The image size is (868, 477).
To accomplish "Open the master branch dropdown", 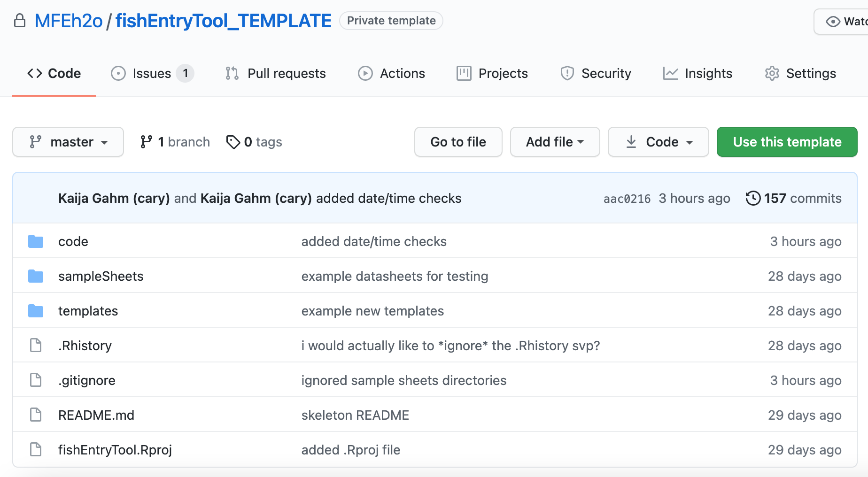I will click(68, 142).
